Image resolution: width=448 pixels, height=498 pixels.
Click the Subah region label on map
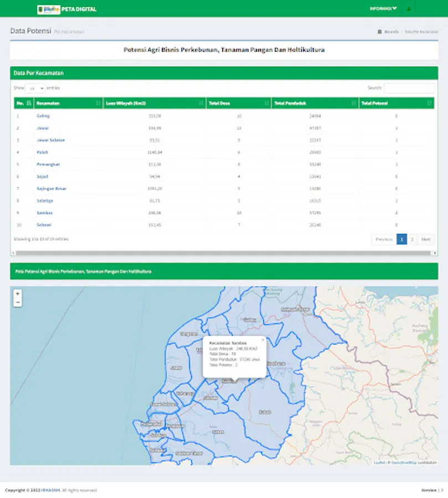(x=265, y=412)
